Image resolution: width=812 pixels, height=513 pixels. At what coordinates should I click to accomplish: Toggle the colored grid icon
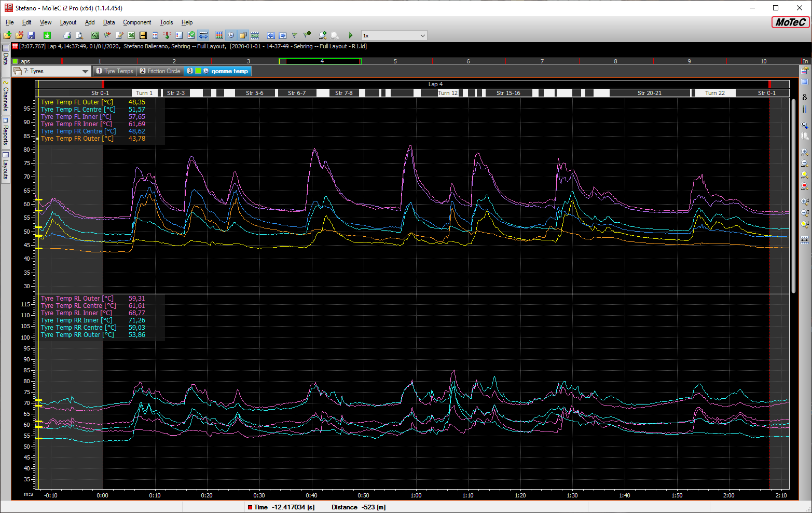(219, 35)
